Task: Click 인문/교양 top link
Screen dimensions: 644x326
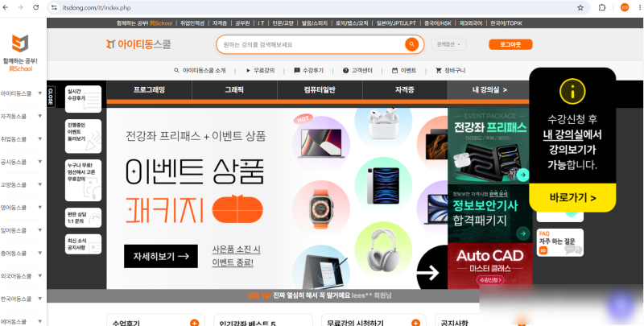Action: (x=283, y=23)
